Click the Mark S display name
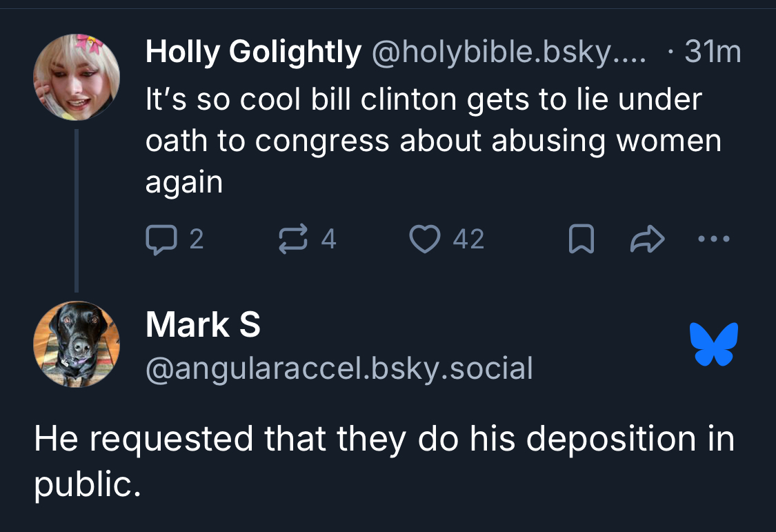Viewport: 776px width, 532px height. (x=203, y=325)
